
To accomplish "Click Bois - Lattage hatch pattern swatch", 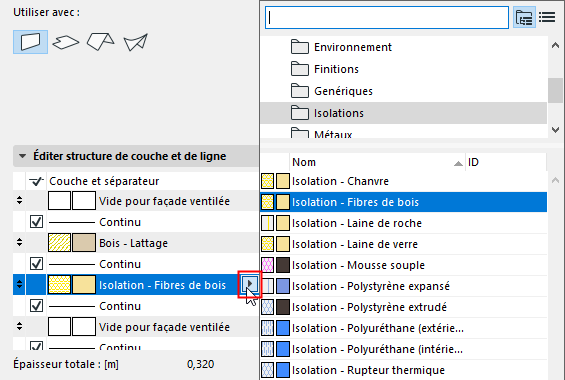I will 59,243.
